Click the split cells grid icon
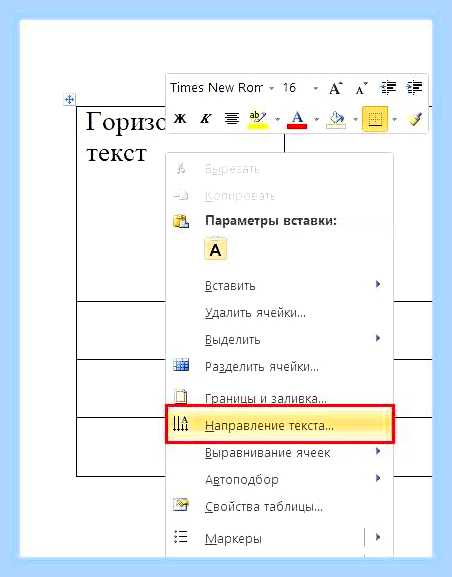Viewport: 452px width, 577px height. (181, 365)
